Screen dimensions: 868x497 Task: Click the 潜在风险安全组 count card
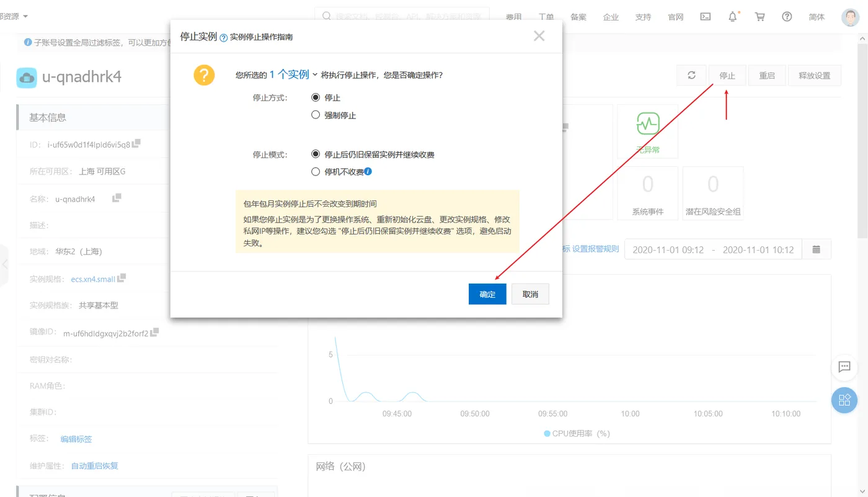pyautogui.click(x=713, y=193)
